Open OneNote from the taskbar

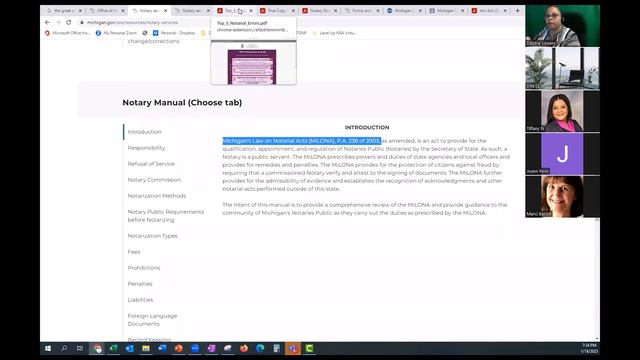tap(211, 348)
